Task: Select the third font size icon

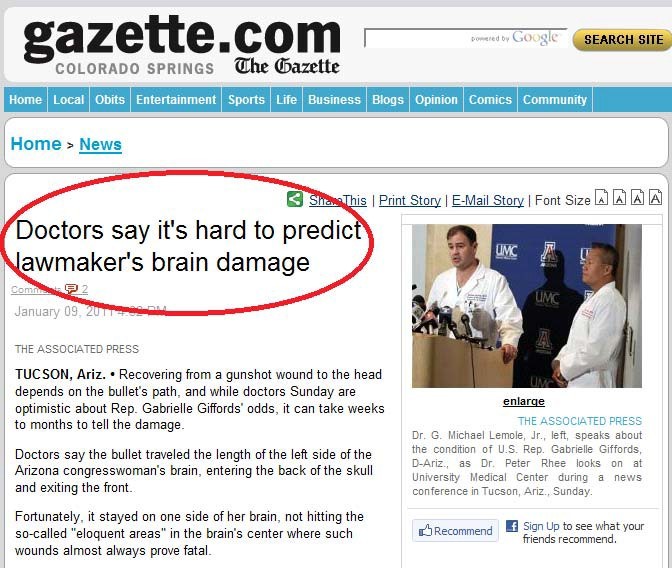Action: tap(637, 198)
